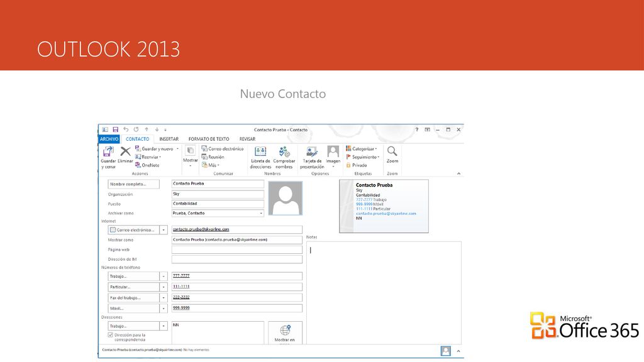
Task: Open the Seguimiento flag menu
Action: click(363, 156)
